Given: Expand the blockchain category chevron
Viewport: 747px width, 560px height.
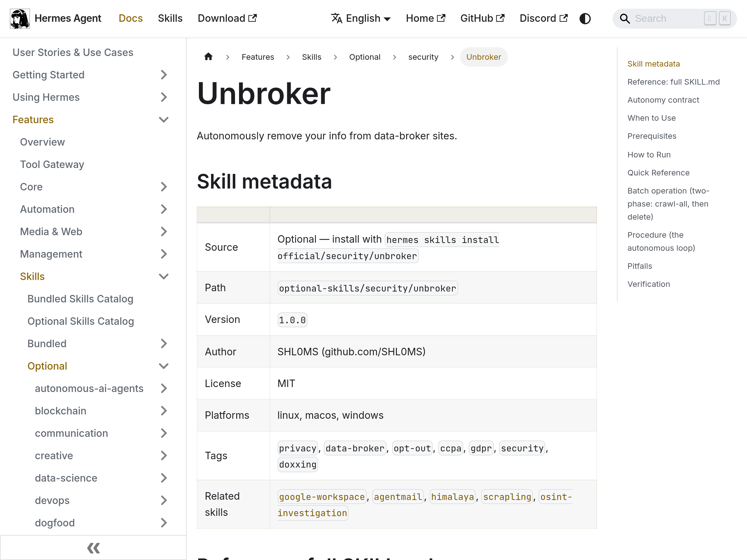Looking at the screenshot, I should 164,410.
